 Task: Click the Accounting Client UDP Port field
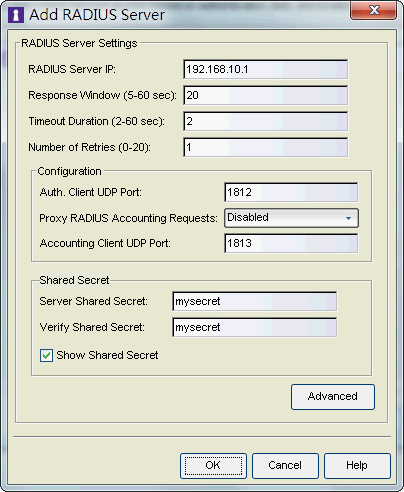(291, 243)
